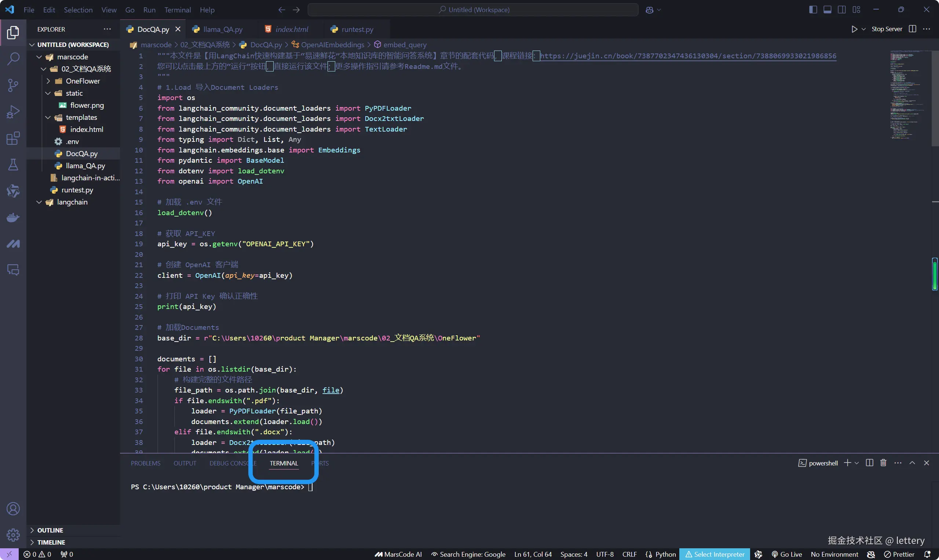
Task: Switch to llama_QA.py editor tab
Action: [x=222, y=29]
